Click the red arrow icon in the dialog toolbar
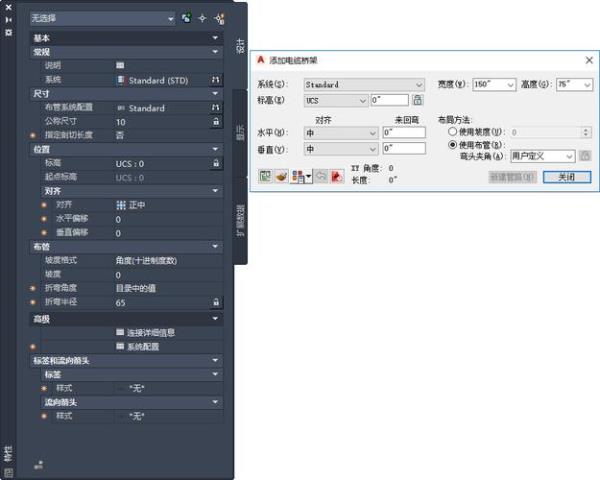This screenshot has height=480, width=600. click(x=337, y=176)
